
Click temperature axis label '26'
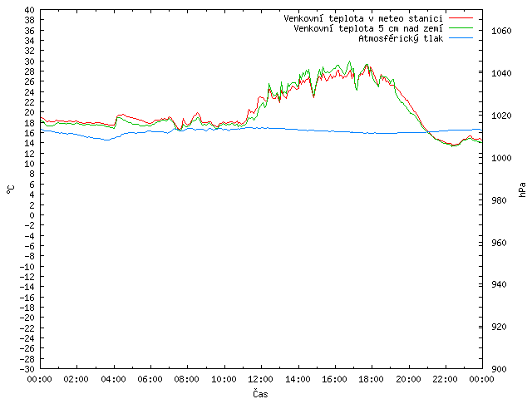(x=30, y=81)
